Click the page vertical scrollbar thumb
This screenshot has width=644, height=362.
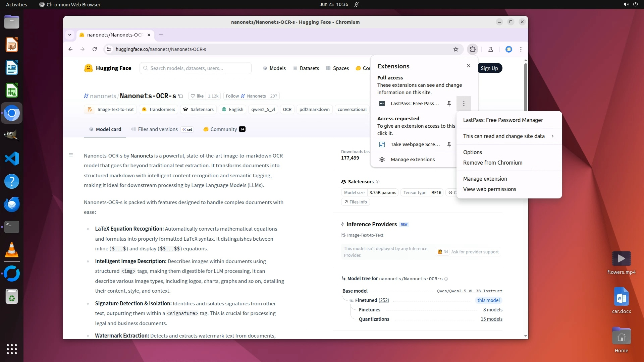(525, 87)
